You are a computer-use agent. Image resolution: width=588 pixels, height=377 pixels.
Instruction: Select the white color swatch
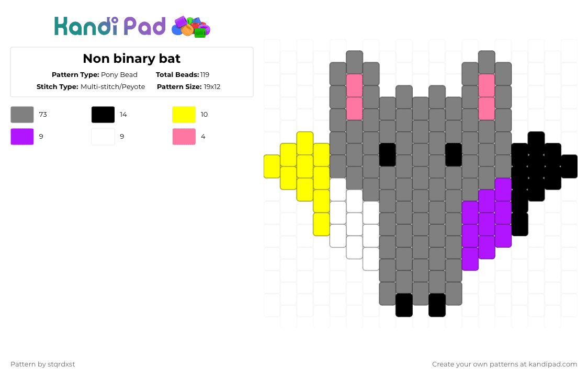coord(103,137)
